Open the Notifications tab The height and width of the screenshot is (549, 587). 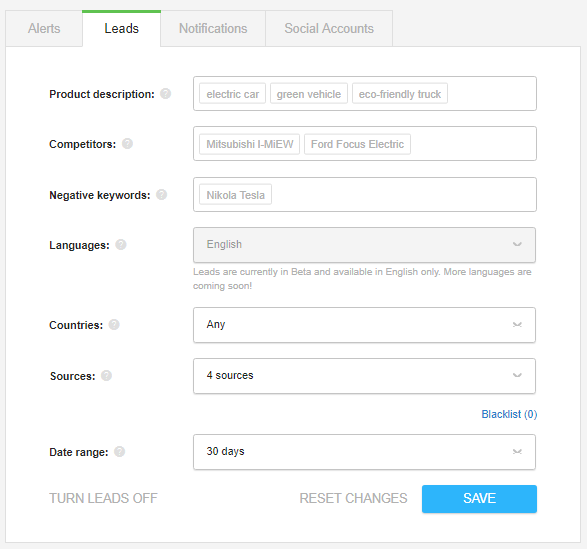tap(213, 28)
